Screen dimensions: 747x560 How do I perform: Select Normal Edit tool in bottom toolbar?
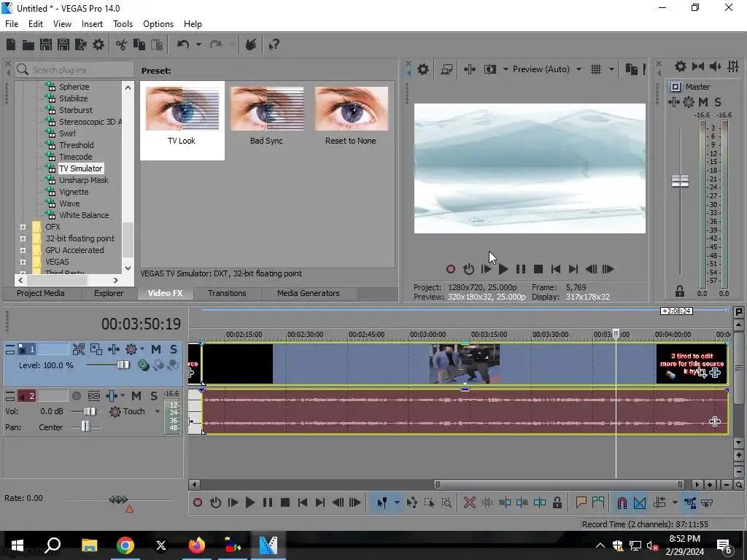pos(382,502)
